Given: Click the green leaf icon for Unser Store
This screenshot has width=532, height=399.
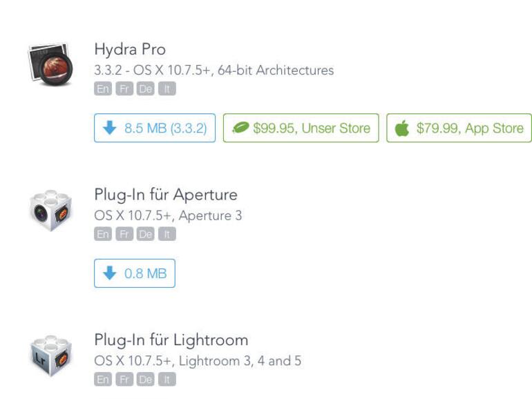Looking at the screenshot, I should (x=241, y=128).
